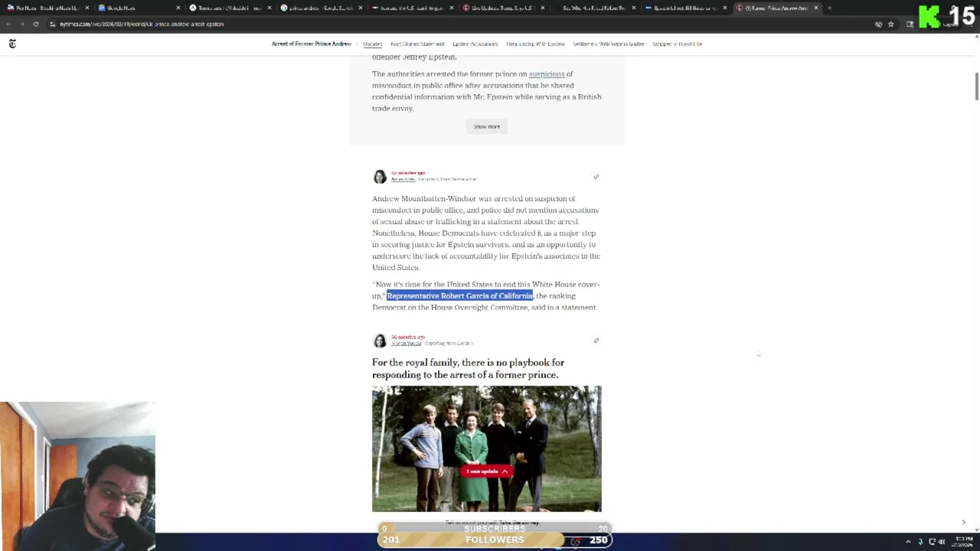Show hidden icons in the system tray
This screenshot has height=551, width=980.
[908, 542]
